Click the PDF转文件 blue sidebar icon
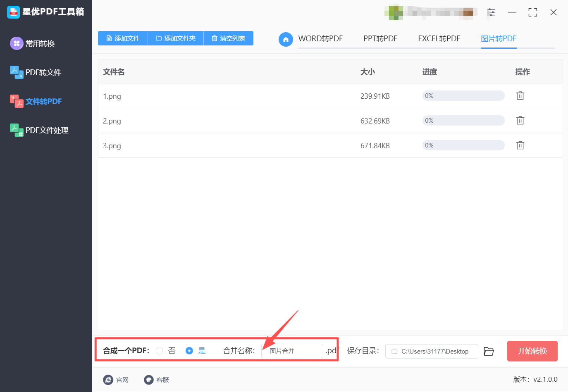 pos(17,72)
